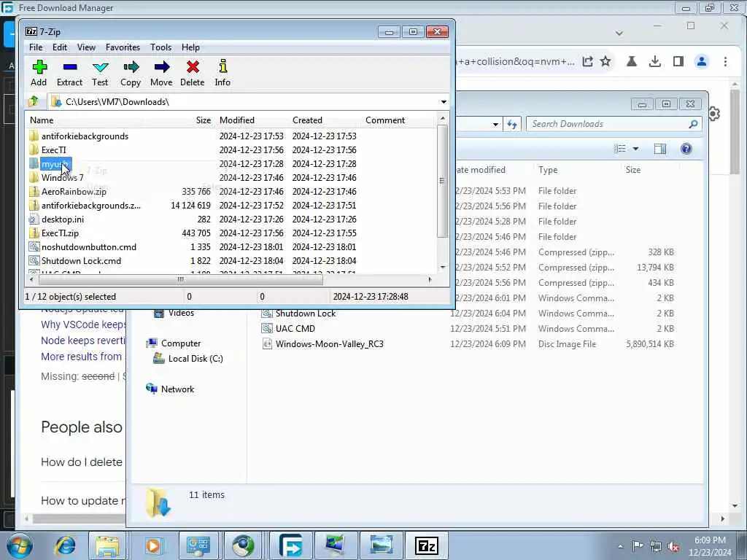Open Internet Explorer from the taskbar
Screen dimensions: 747x560
pos(65,545)
